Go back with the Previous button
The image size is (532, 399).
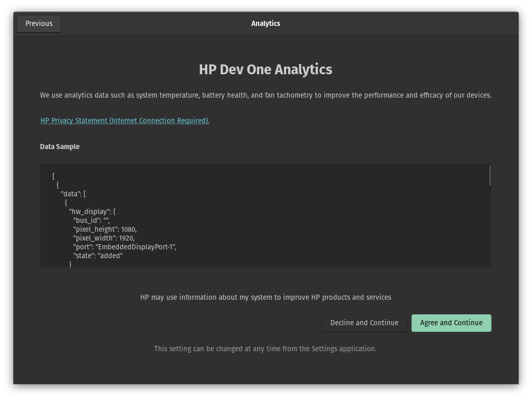coord(39,24)
